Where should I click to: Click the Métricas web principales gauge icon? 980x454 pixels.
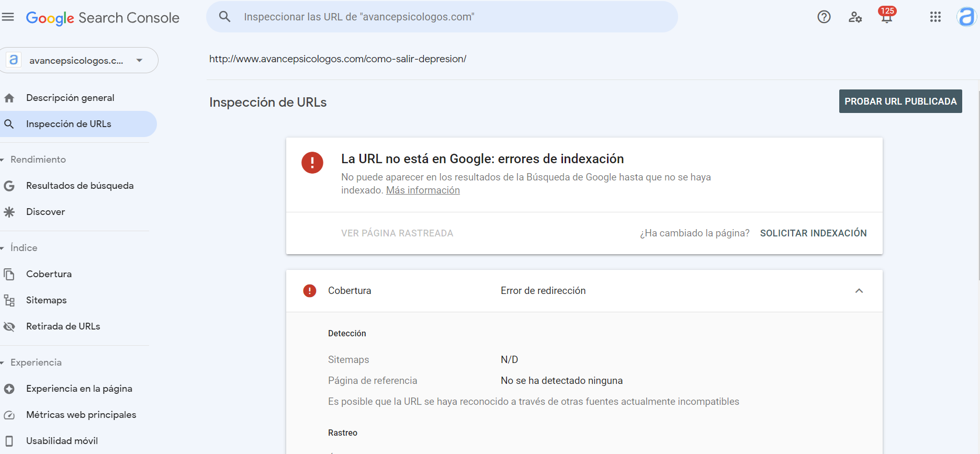coord(9,415)
